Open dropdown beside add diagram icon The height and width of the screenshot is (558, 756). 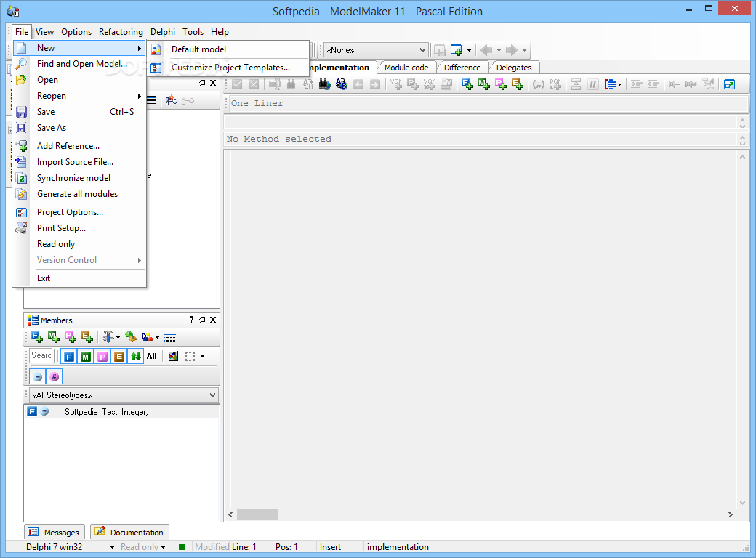tap(469, 50)
